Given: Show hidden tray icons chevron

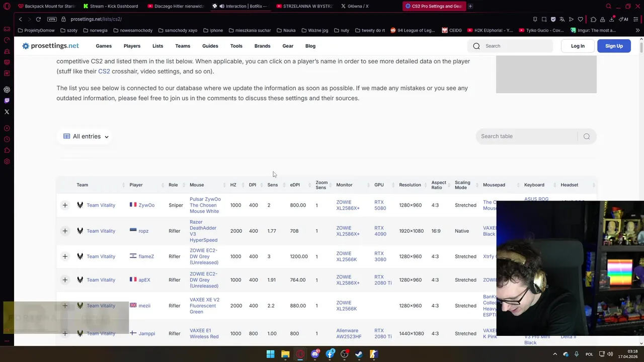Looking at the screenshot, I should [555, 354].
